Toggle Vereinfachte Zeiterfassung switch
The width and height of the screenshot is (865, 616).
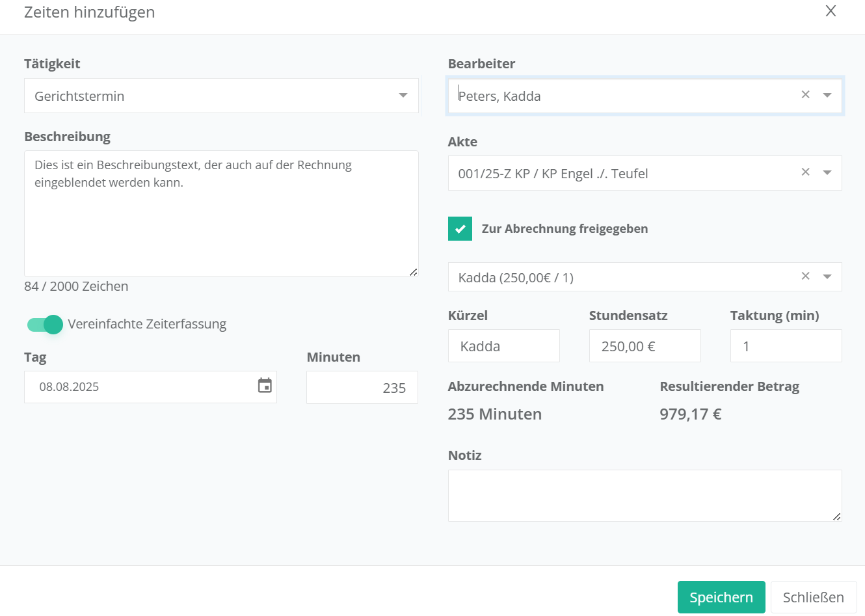pyautogui.click(x=45, y=325)
